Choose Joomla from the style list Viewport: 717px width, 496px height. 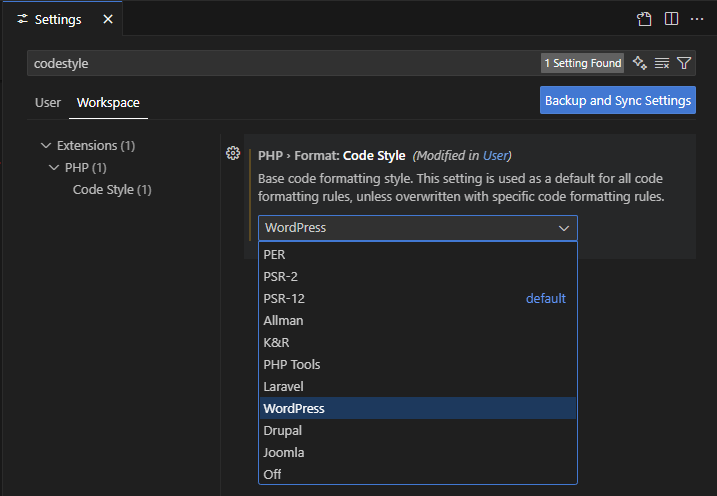click(x=417, y=452)
